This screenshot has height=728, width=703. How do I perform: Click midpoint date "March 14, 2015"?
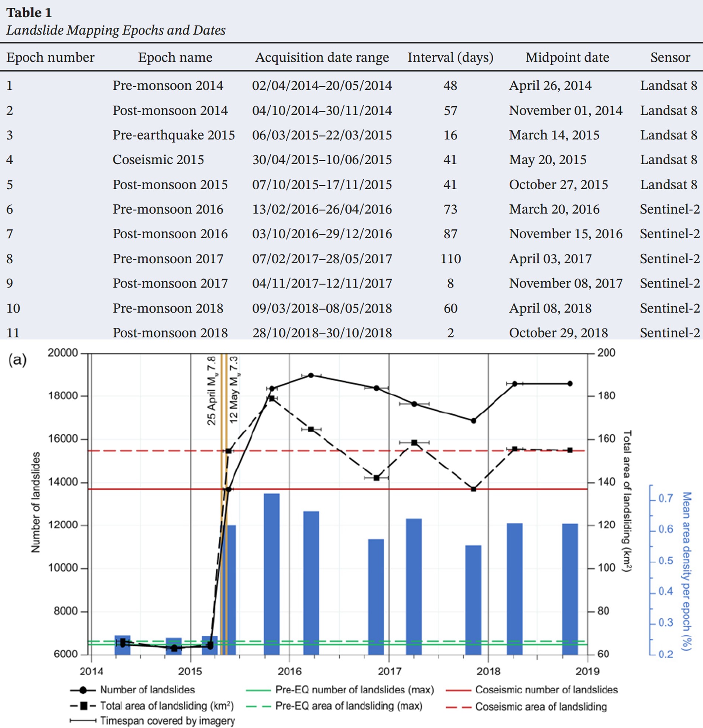(554, 135)
